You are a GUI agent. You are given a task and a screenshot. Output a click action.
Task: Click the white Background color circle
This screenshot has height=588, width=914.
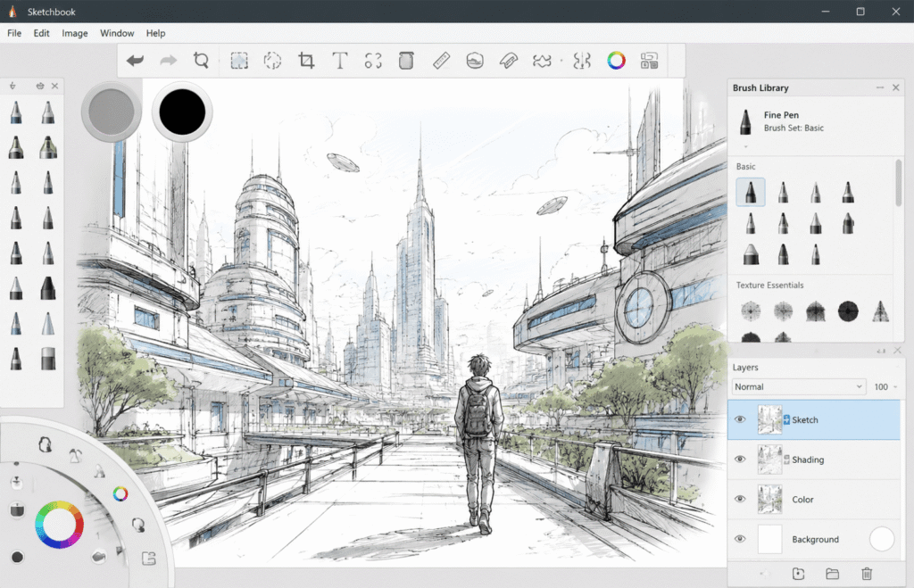(x=881, y=539)
